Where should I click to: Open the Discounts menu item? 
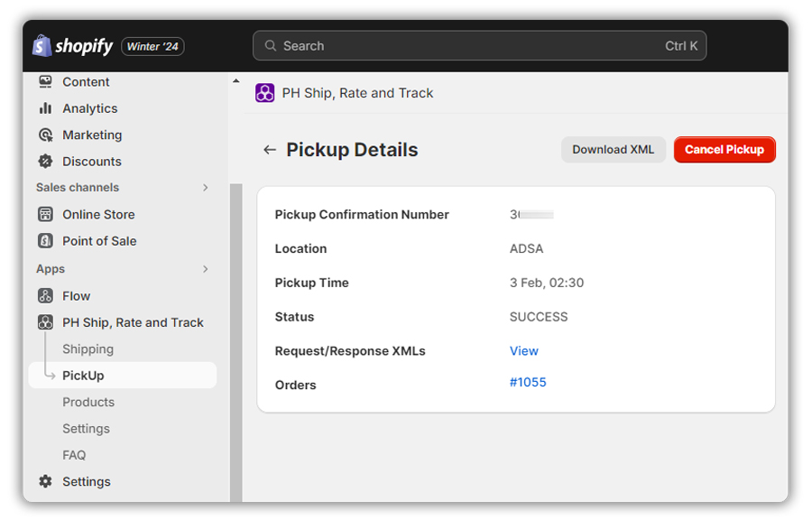(x=92, y=162)
